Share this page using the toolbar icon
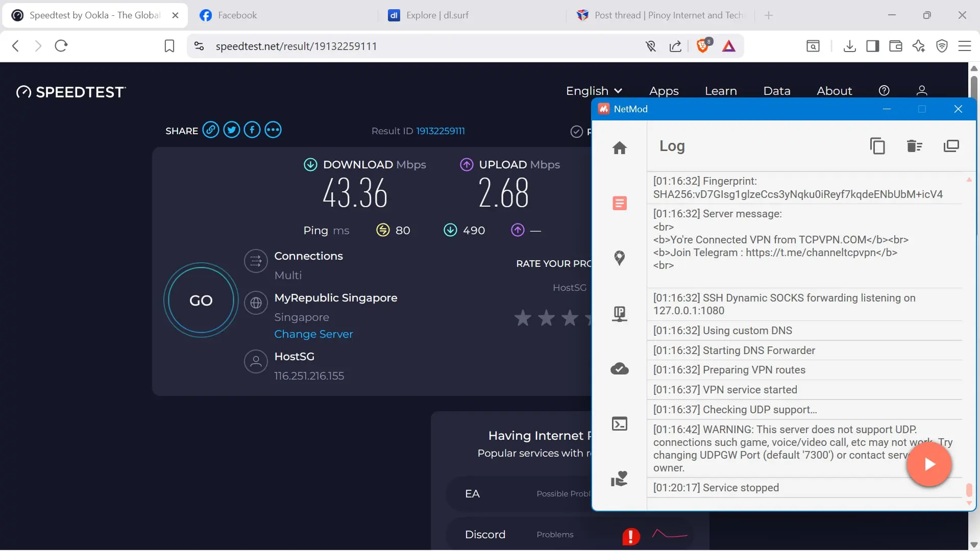980x551 pixels. [x=675, y=46]
